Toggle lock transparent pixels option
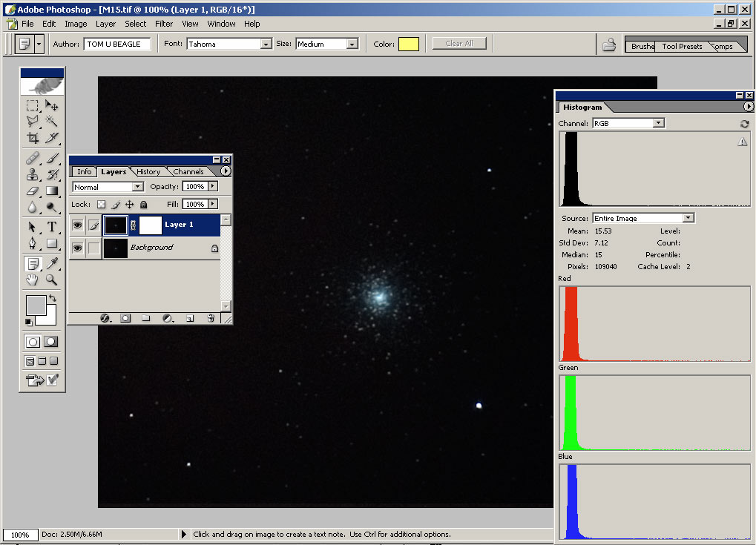 (102, 204)
